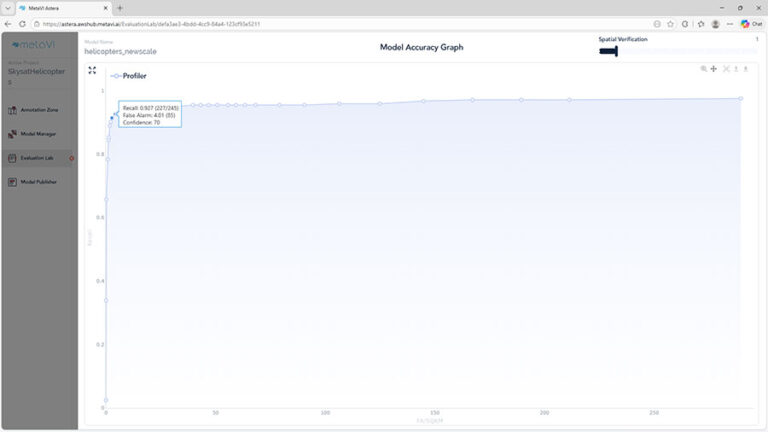The height and width of the screenshot is (432, 768).
Task: Click the browser address bar URL
Action: tap(152, 24)
